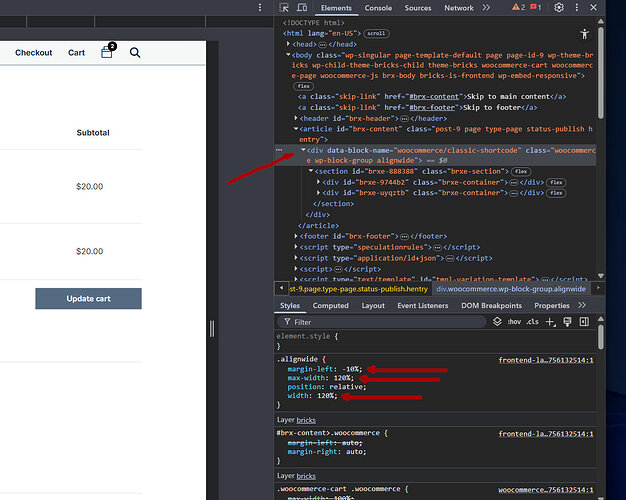Open the Checkout navigation link
The width and height of the screenshot is (626, 500).
[33, 52]
